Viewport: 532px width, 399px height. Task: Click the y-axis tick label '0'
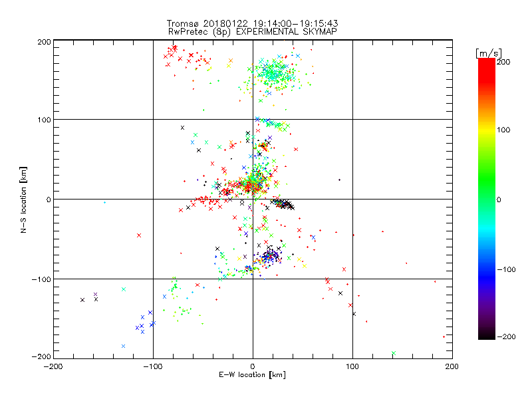(48, 199)
